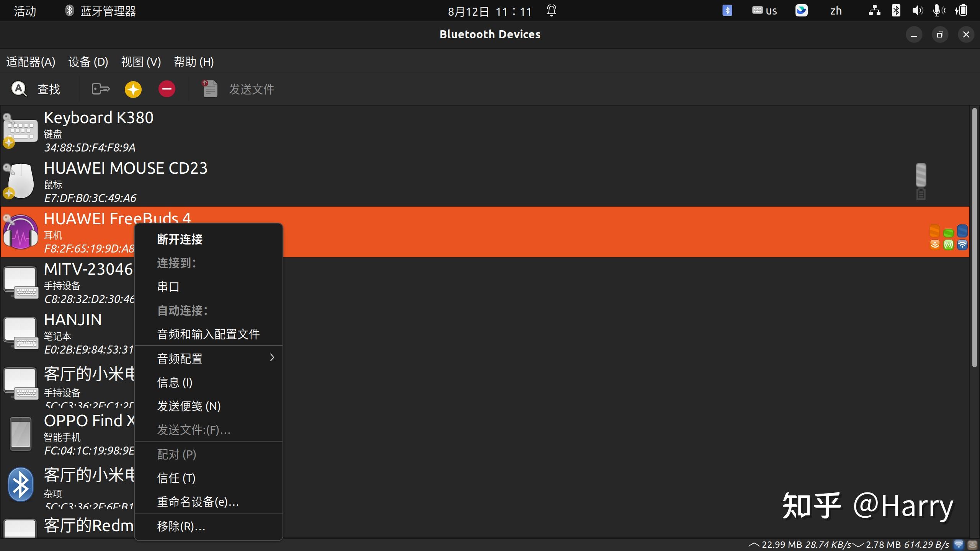The image size is (980, 551).
Task: Choose 音频和输入配置文件 in context menu
Action: tap(209, 334)
